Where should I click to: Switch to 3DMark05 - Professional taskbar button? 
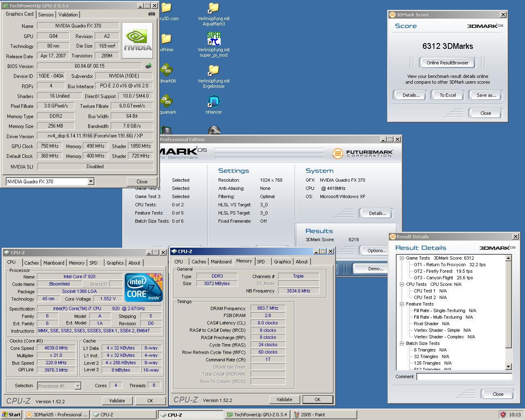(x=56, y=415)
